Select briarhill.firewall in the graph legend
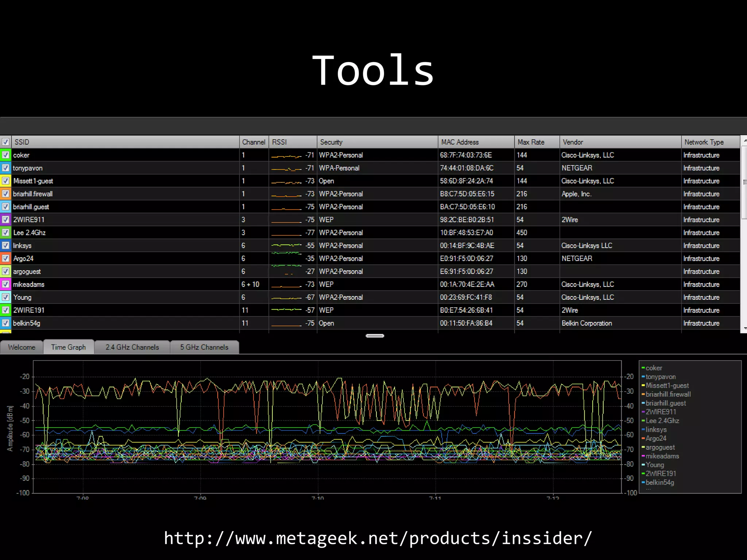Image resolution: width=747 pixels, height=560 pixels. [666, 394]
